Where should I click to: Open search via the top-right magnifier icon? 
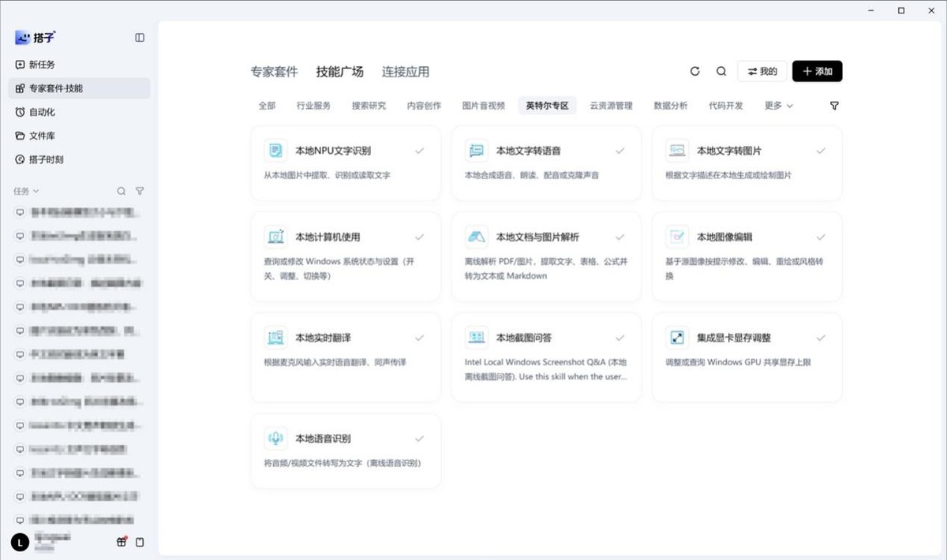[x=721, y=71]
